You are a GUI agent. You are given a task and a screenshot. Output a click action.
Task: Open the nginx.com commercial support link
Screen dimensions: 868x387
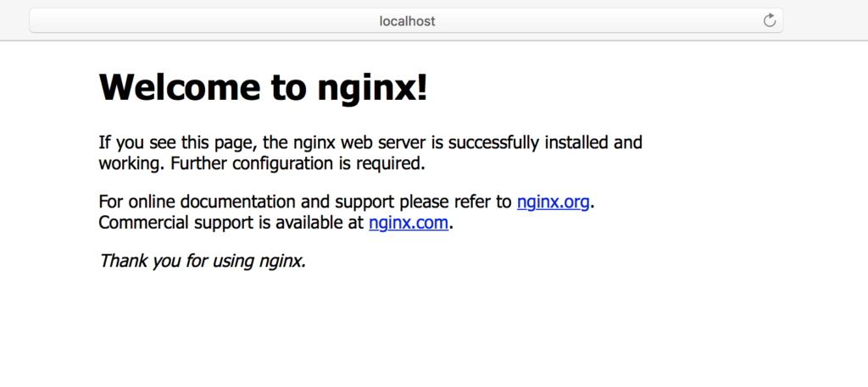click(409, 223)
